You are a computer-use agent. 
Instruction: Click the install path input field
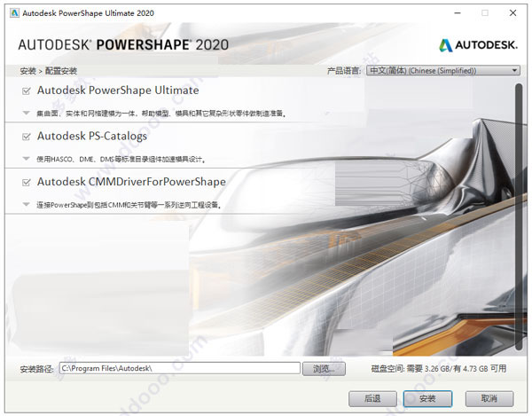pyautogui.click(x=180, y=368)
